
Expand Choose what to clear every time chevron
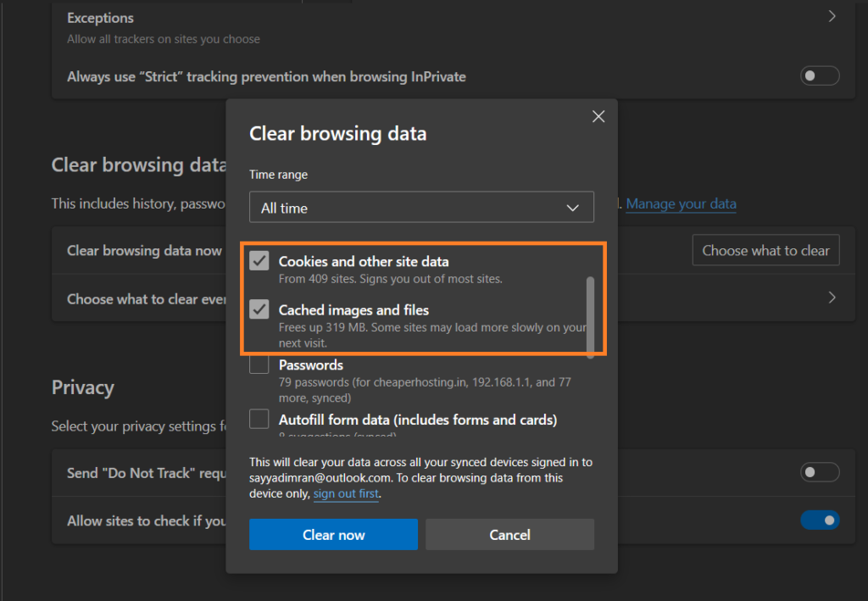click(x=832, y=298)
